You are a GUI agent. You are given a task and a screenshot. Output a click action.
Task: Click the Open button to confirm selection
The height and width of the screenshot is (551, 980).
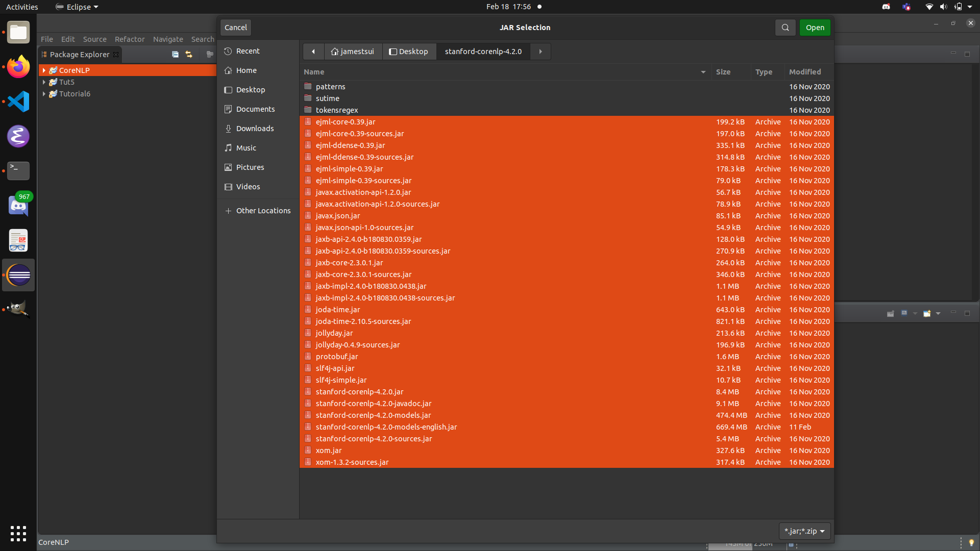[x=815, y=28]
